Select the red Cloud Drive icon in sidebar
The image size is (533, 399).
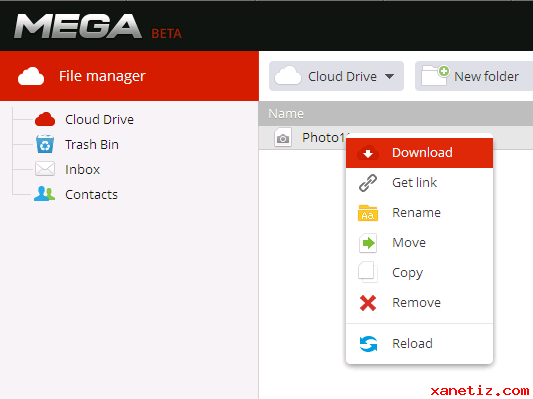coord(45,119)
